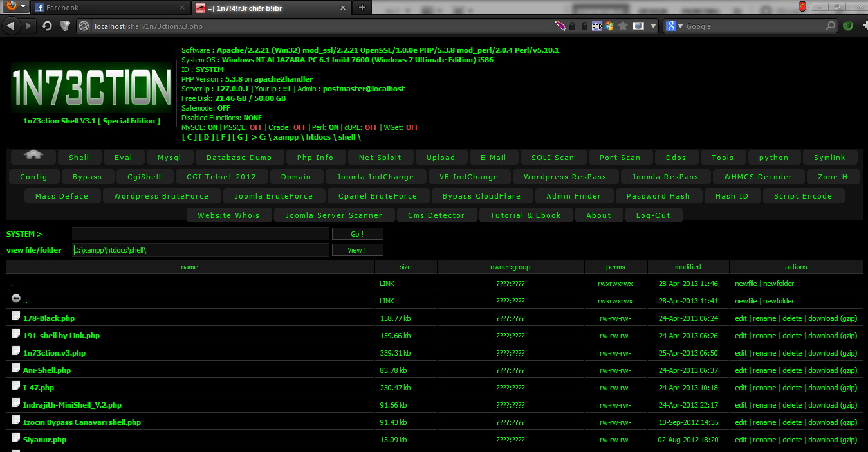
Task: Click the Go ! button
Action: click(357, 233)
